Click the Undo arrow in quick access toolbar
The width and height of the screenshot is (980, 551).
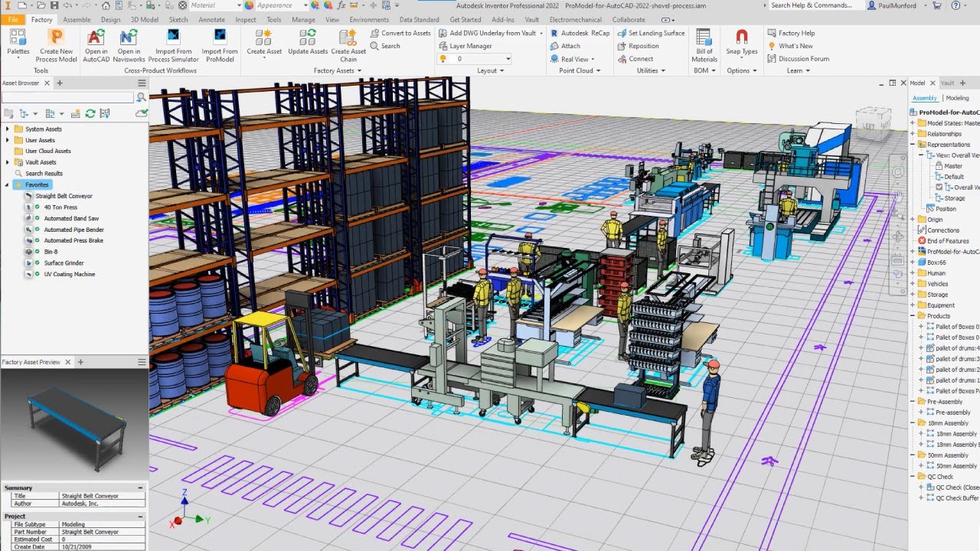[67, 5]
